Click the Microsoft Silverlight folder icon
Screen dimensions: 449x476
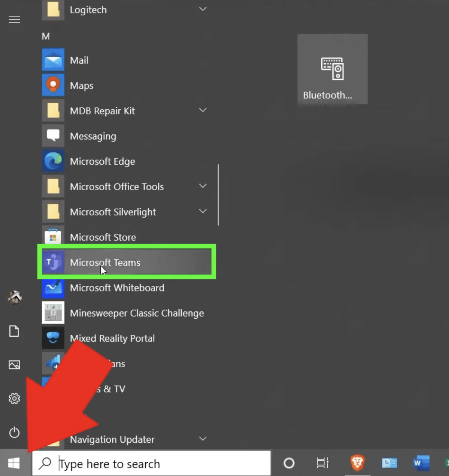pyautogui.click(x=53, y=212)
